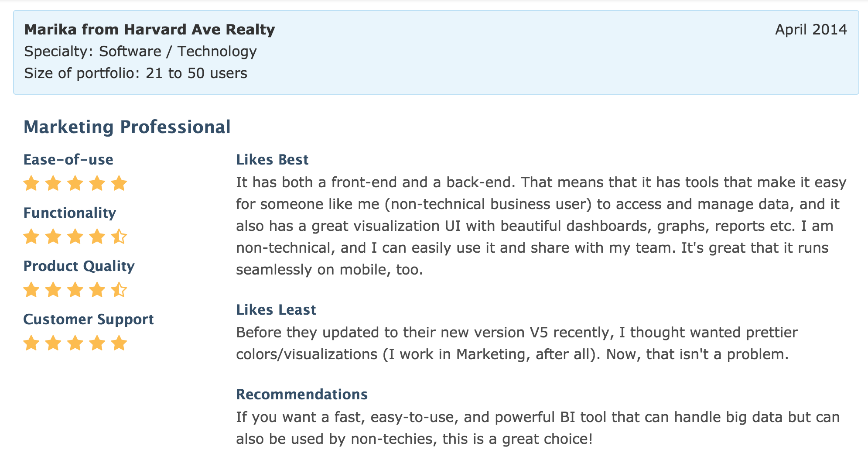Click the fifth Ease-of-use star

(x=119, y=184)
